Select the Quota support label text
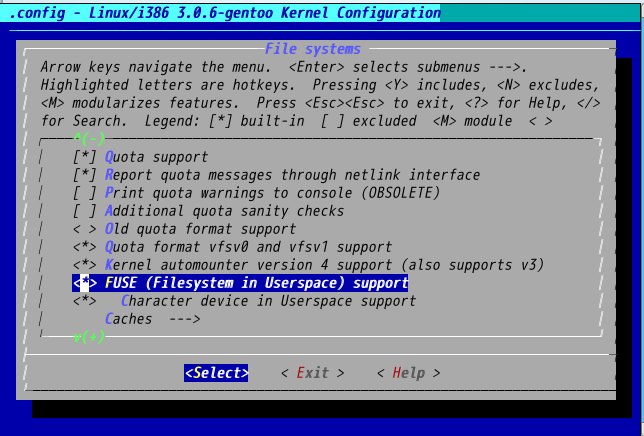 pos(156,157)
